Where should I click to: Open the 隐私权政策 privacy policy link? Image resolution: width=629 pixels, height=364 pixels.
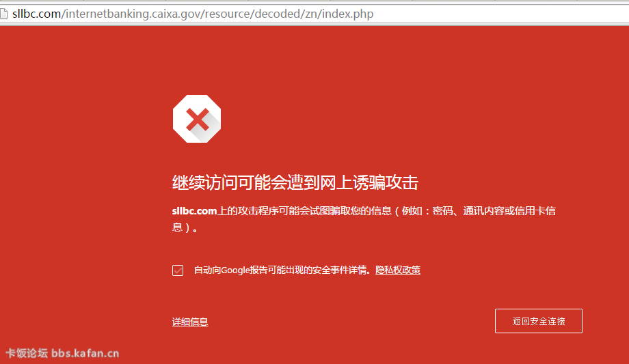(x=398, y=270)
